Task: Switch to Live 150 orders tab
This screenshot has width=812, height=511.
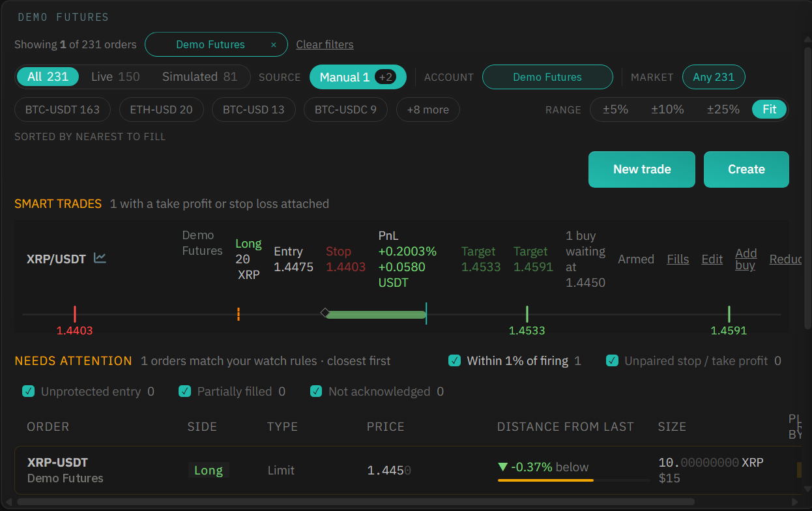Action: [x=115, y=77]
